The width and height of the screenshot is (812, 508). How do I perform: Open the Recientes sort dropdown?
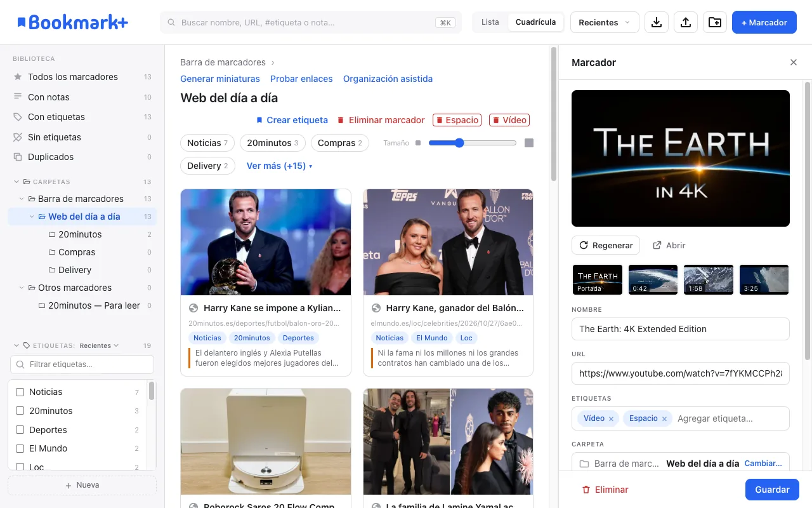click(605, 22)
